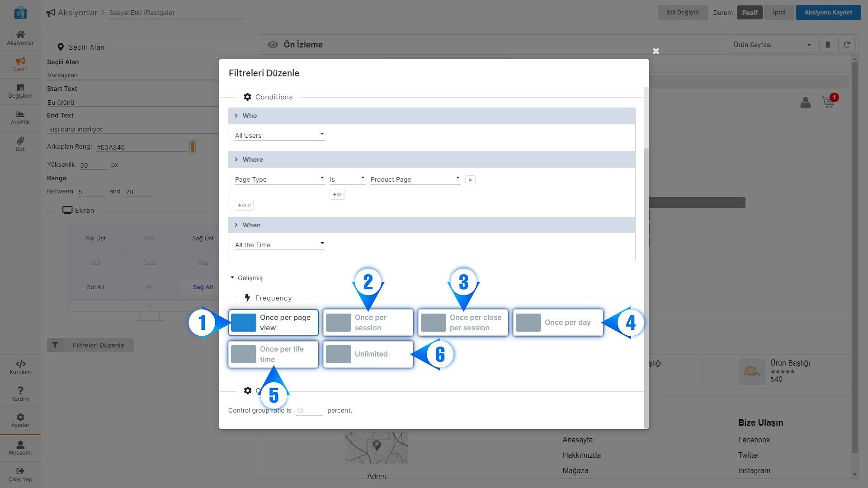Click the +and condition button
Screen dimensions: 868x488
[244, 205]
